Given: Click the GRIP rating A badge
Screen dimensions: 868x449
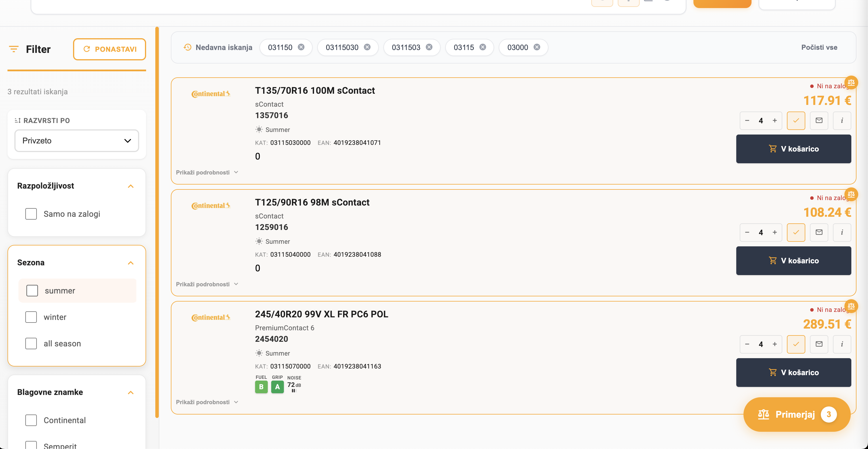Looking at the screenshot, I should 277,387.
